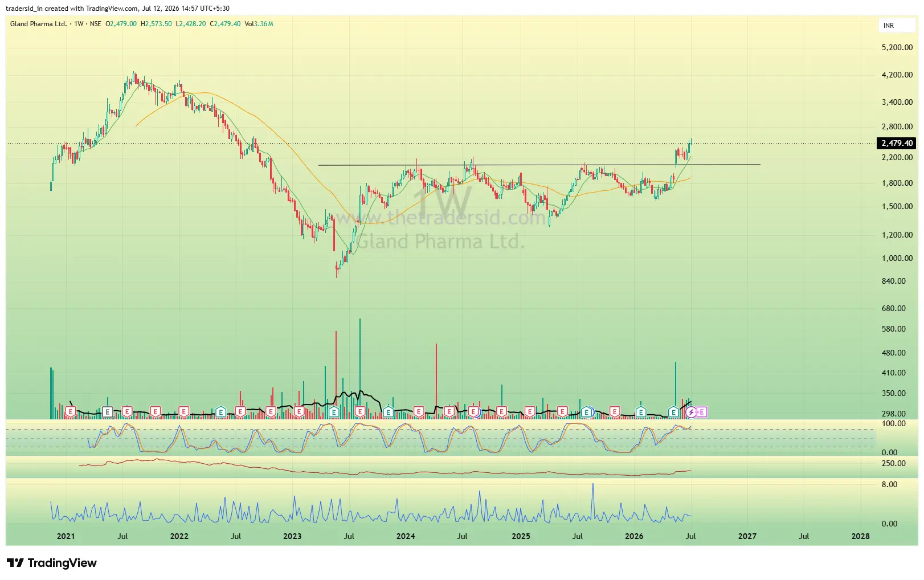The height and width of the screenshot is (580, 924).
Task: Click the red E earnings marker around Feb 2025
Action: point(530,411)
